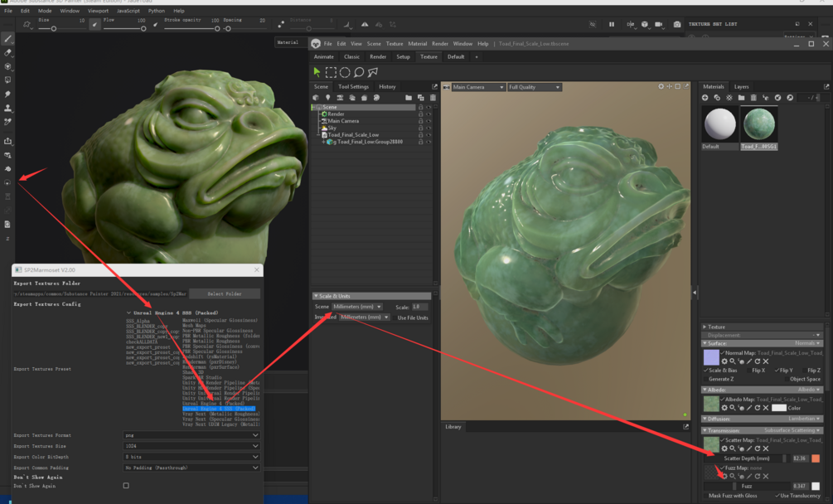
Task: Click the duplicate icon in Scene panel
Action: click(421, 98)
